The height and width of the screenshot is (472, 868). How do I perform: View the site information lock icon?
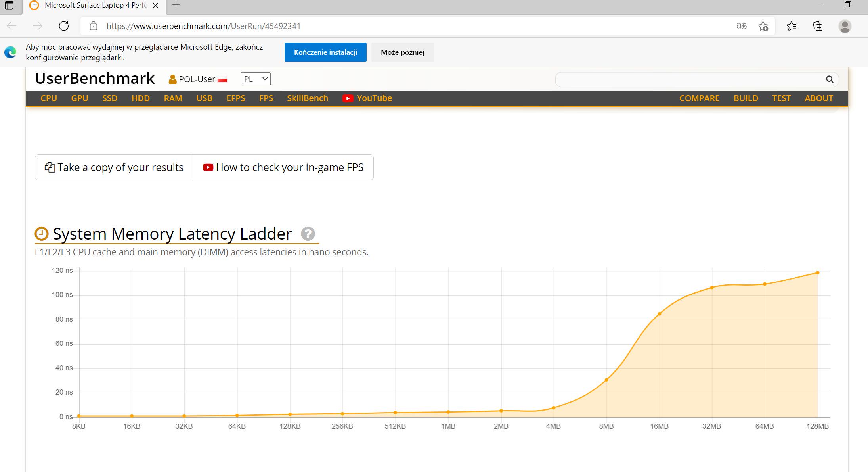coord(94,26)
